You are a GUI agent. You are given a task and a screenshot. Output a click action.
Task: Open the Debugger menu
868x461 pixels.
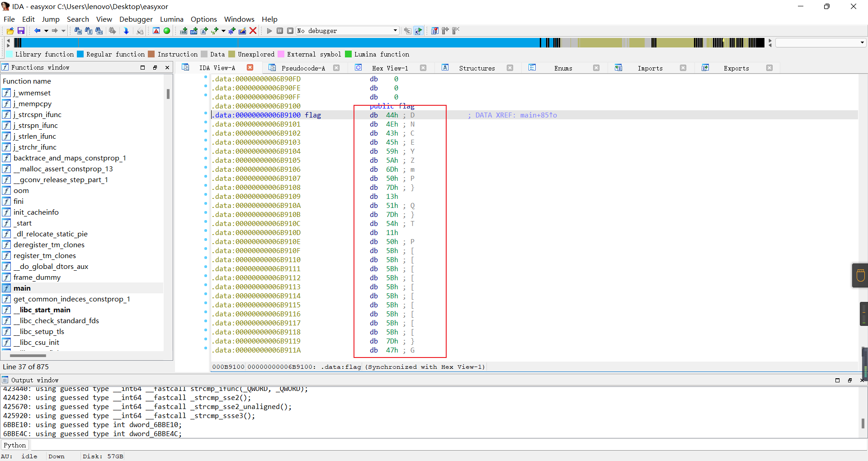136,19
